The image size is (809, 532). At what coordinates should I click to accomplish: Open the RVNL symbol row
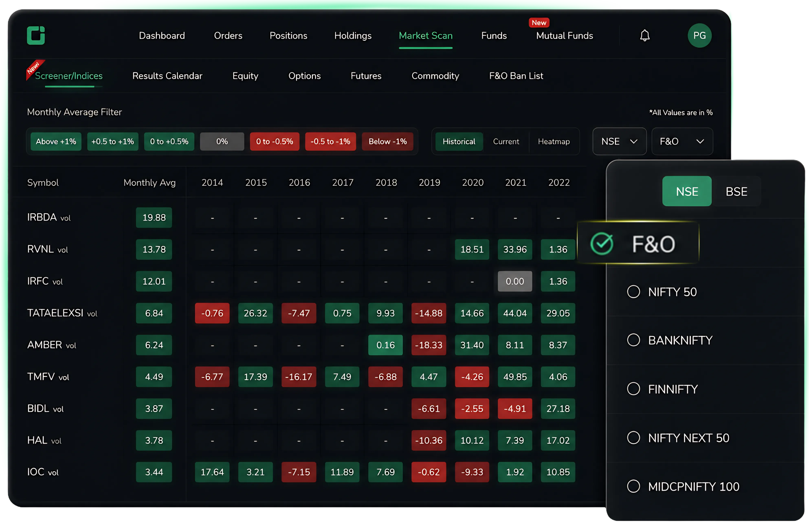[x=47, y=249]
